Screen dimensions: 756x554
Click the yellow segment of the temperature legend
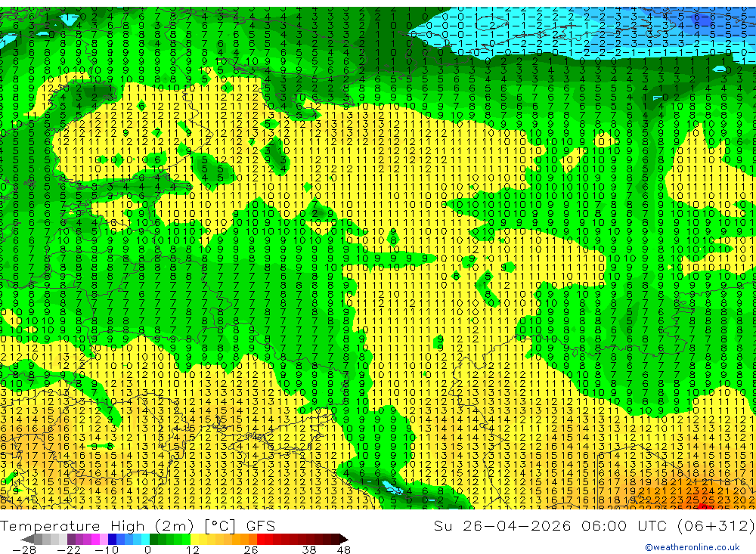(x=194, y=540)
